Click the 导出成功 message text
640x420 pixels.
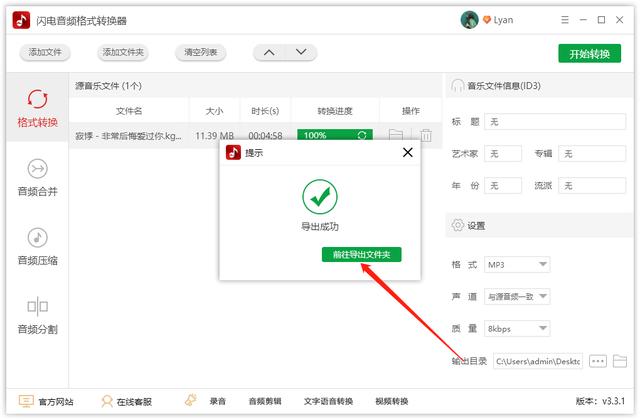coord(320,226)
